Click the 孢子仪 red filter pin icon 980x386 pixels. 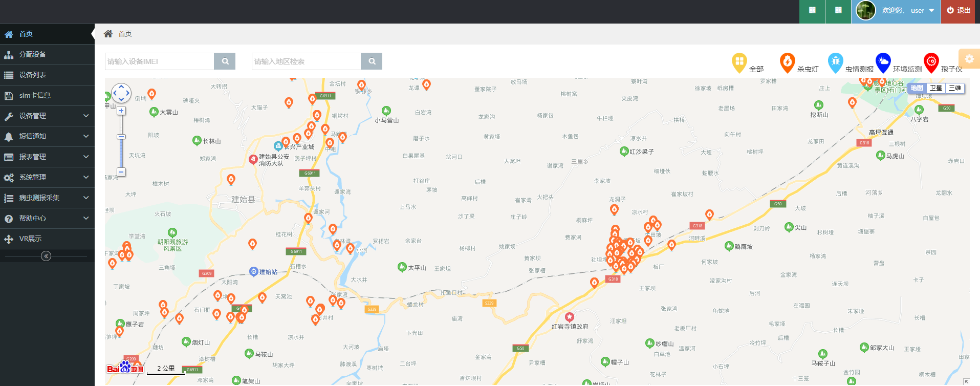pos(931,63)
